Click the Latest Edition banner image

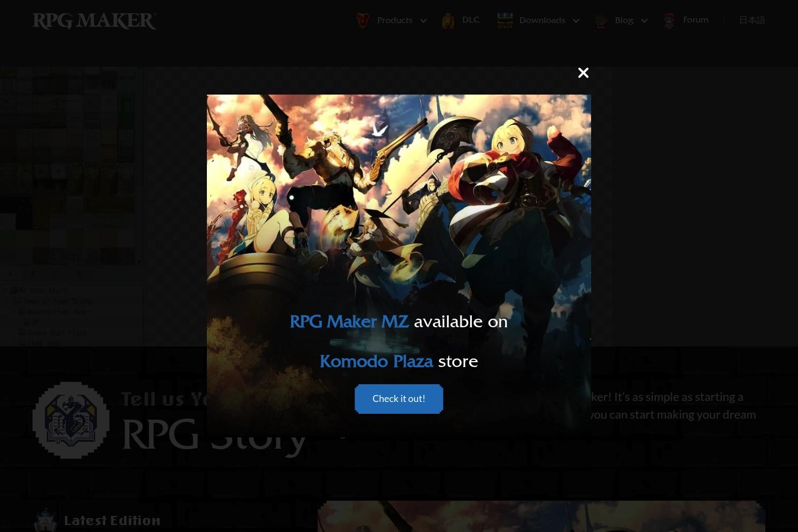click(541, 516)
